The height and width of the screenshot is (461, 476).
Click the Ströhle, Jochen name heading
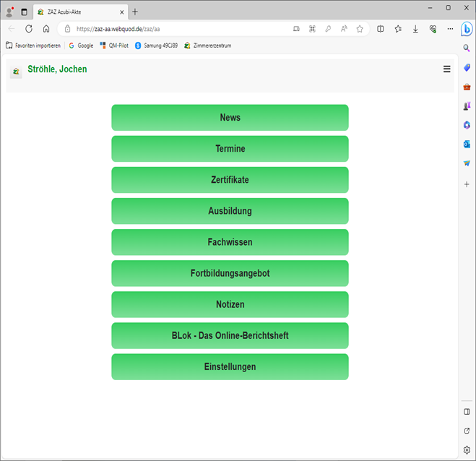[x=57, y=69]
